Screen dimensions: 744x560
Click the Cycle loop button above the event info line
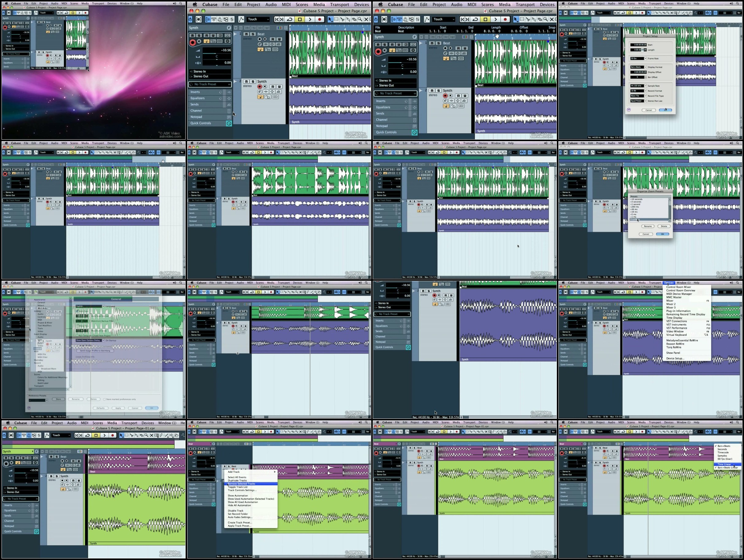(475, 19)
